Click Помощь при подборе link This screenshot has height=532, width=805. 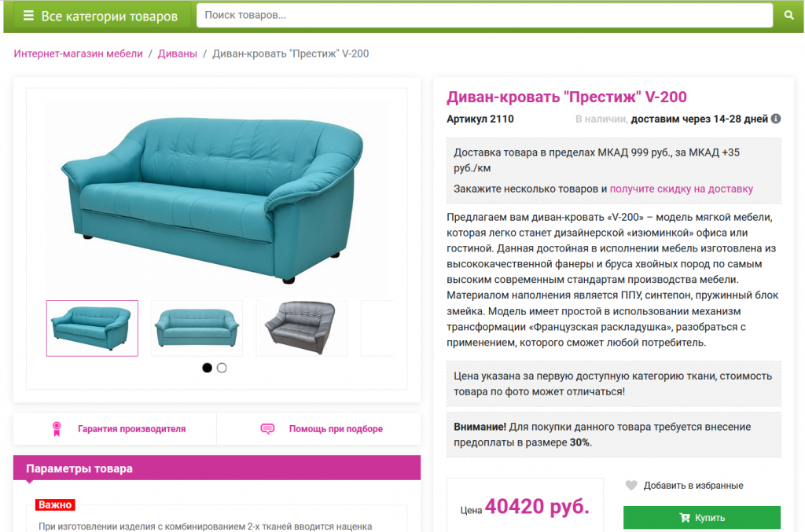(336, 429)
